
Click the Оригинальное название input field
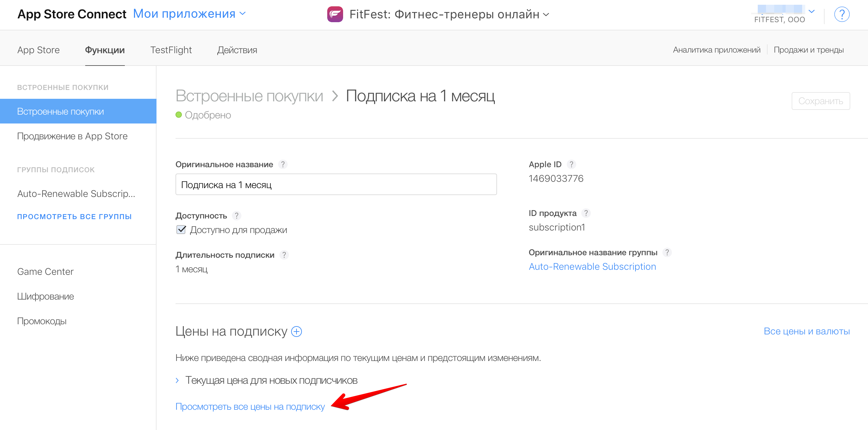point(336,185)
